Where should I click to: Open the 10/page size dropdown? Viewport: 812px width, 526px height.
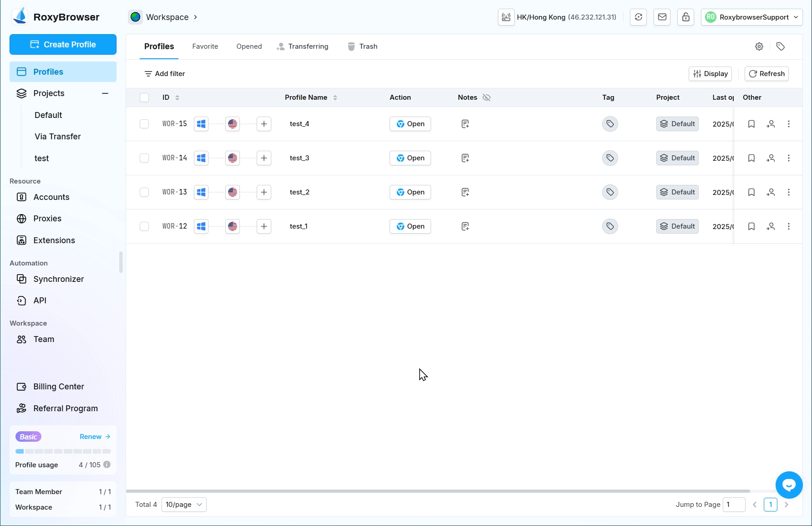point(184,505)
